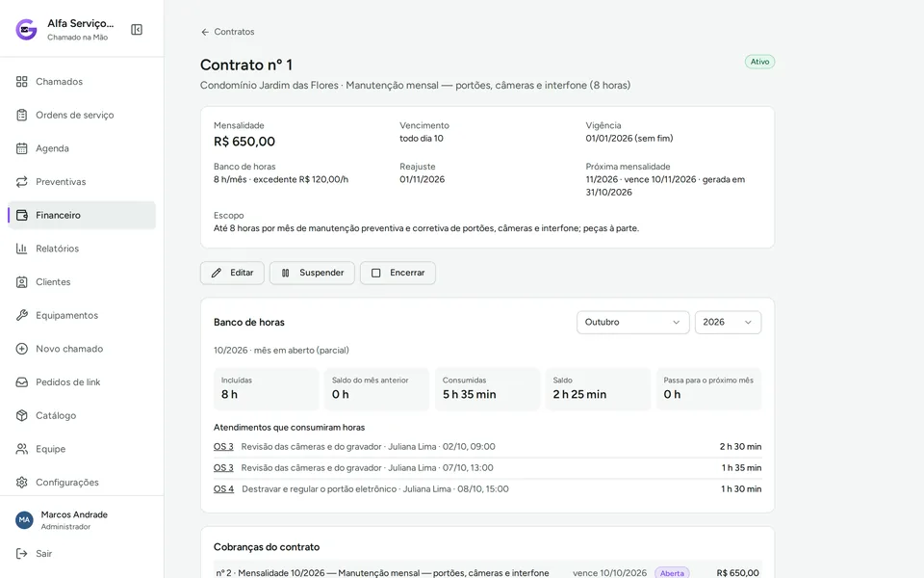Open the OS 4 link for portão eletrônico
This screenshot has width=924, height=578.
point(224,489)
